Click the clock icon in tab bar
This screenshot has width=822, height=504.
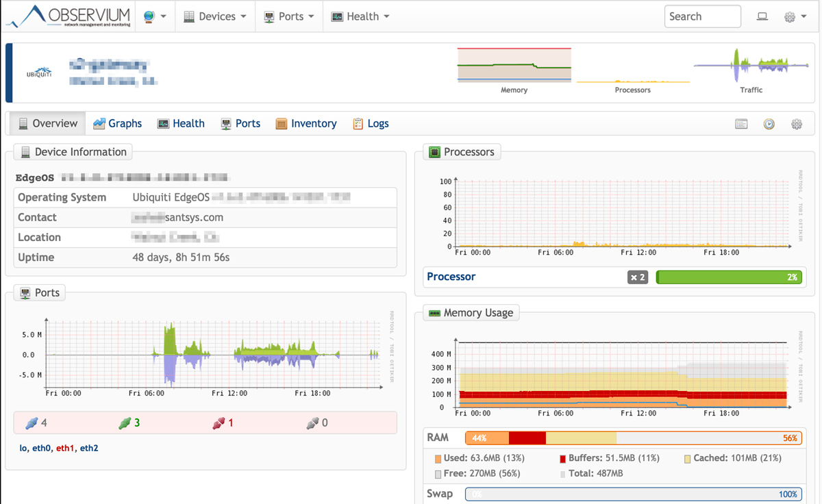769,124
